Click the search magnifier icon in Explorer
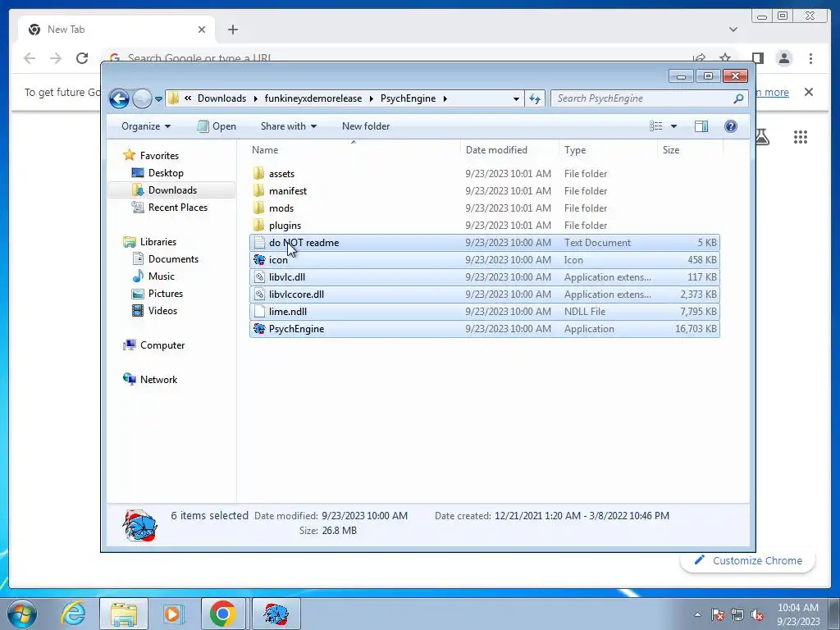 (x=738, y=98)
